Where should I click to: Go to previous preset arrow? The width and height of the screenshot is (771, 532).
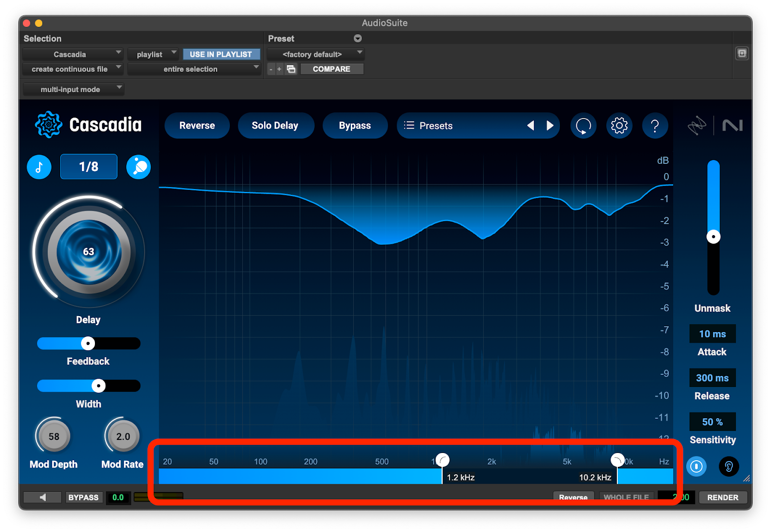point(531,126)
